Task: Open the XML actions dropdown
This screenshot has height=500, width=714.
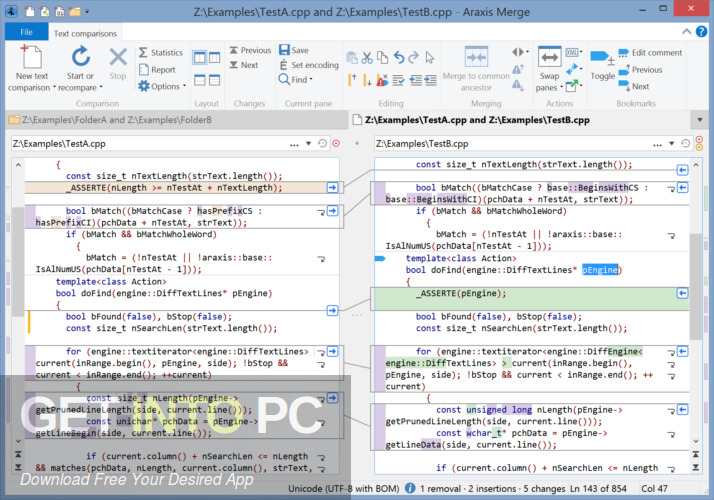Action: coord(574,52)
